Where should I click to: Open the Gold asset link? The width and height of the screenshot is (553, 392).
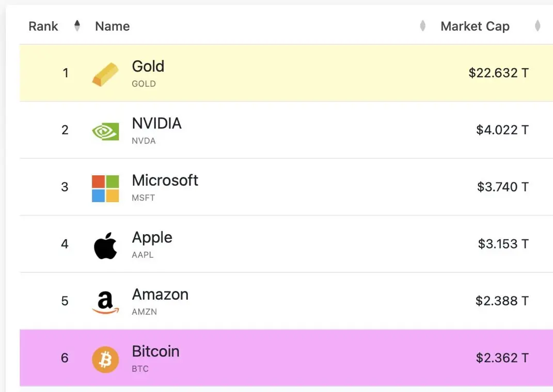[148, 66]
